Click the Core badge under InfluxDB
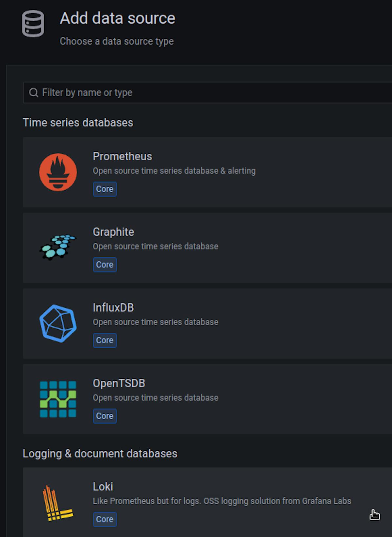Screen dimensions: 392x537 [105, 340]
